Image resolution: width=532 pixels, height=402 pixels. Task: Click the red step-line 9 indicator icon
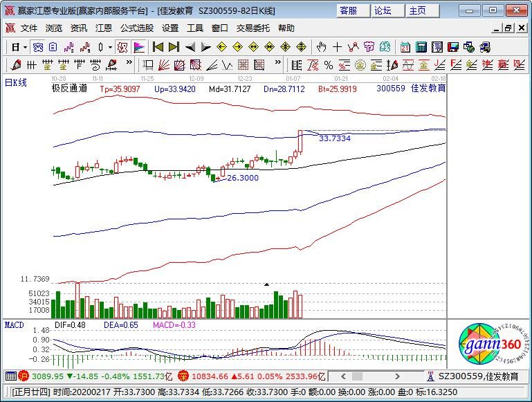pos(85,47)
